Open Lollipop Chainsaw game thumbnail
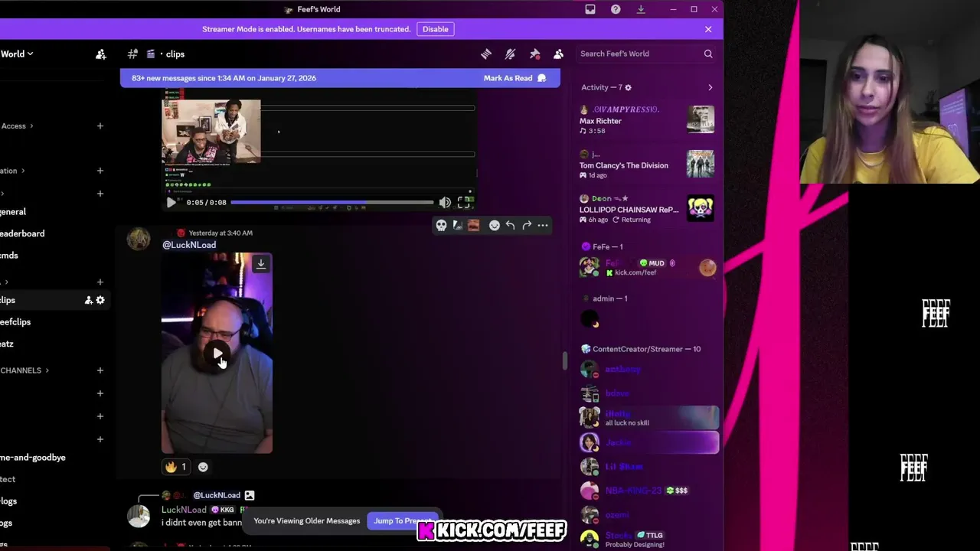The height and width of the screenshot is (551, 980). pos(701,208)
